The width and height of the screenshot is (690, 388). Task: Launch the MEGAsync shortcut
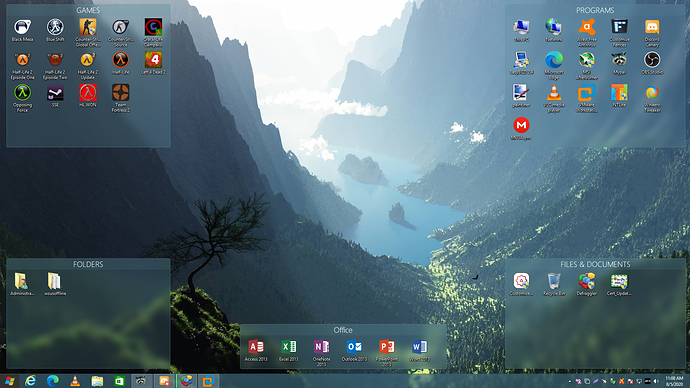point(521,128)
